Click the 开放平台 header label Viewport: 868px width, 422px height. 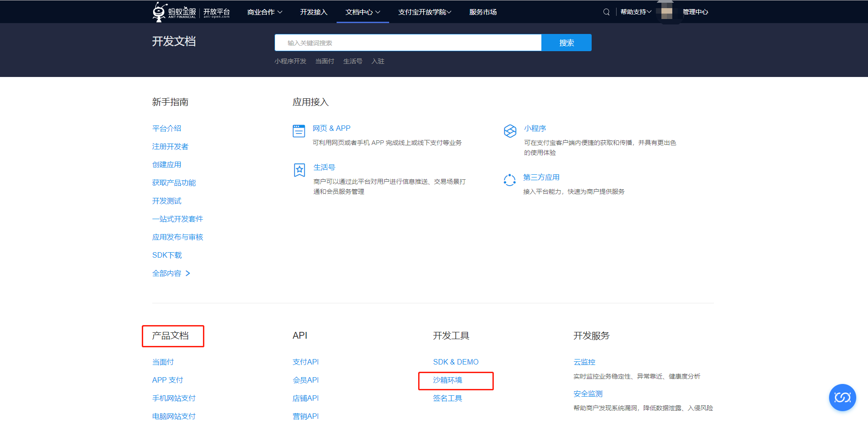point(217,12)
